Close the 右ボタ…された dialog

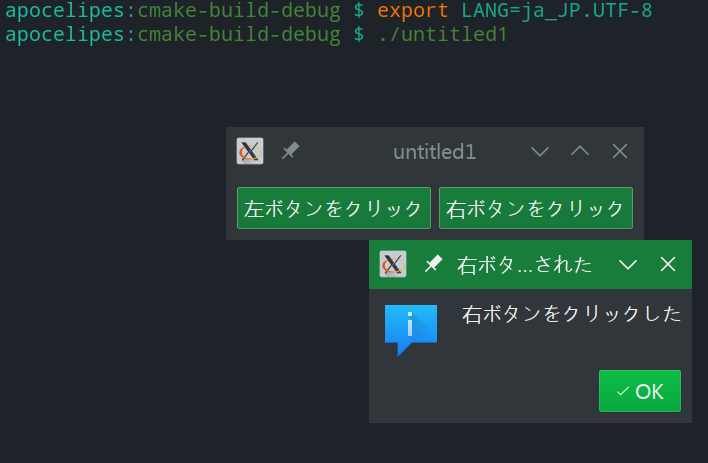668,264
